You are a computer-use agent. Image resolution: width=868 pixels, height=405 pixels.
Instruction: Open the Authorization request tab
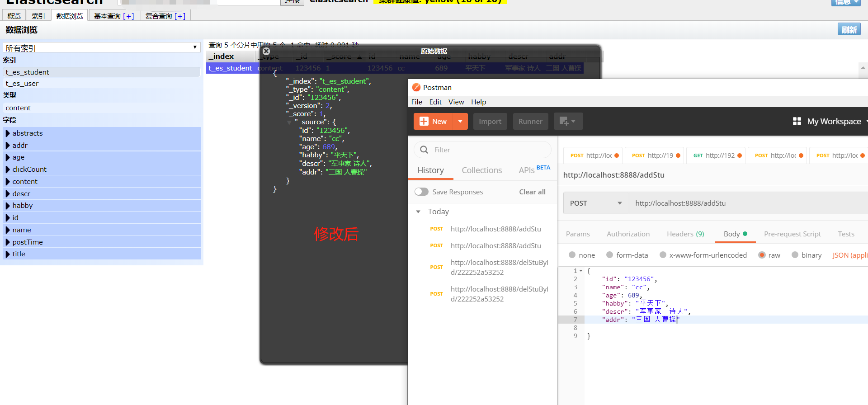pyautogui.click(x=628, y=234)
